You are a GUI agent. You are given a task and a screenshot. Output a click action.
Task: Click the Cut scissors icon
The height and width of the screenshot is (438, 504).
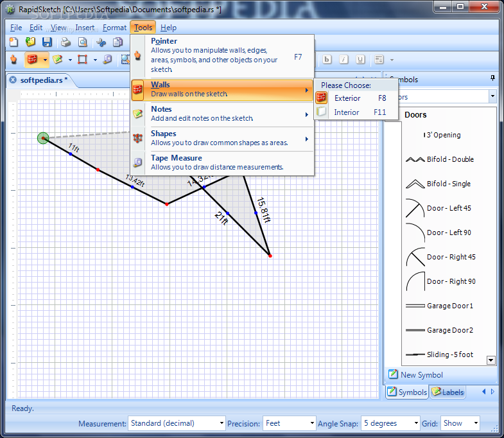coord(101,42)
